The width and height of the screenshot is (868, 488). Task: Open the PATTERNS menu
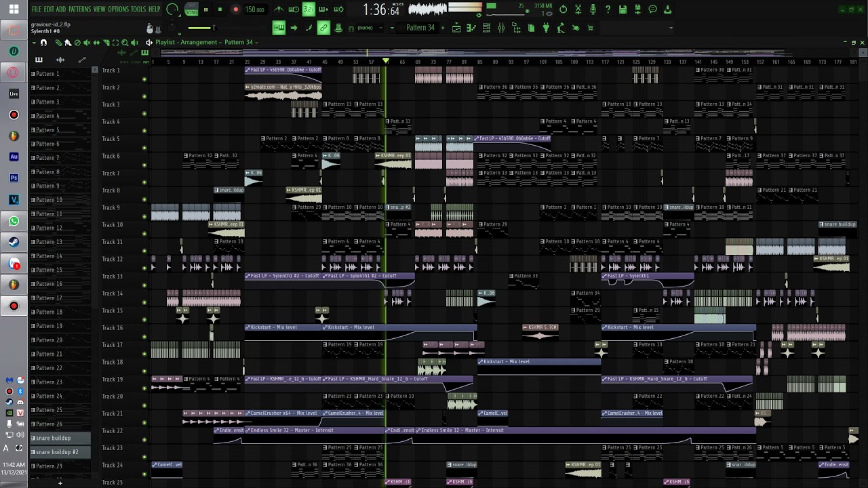[79, 9]
